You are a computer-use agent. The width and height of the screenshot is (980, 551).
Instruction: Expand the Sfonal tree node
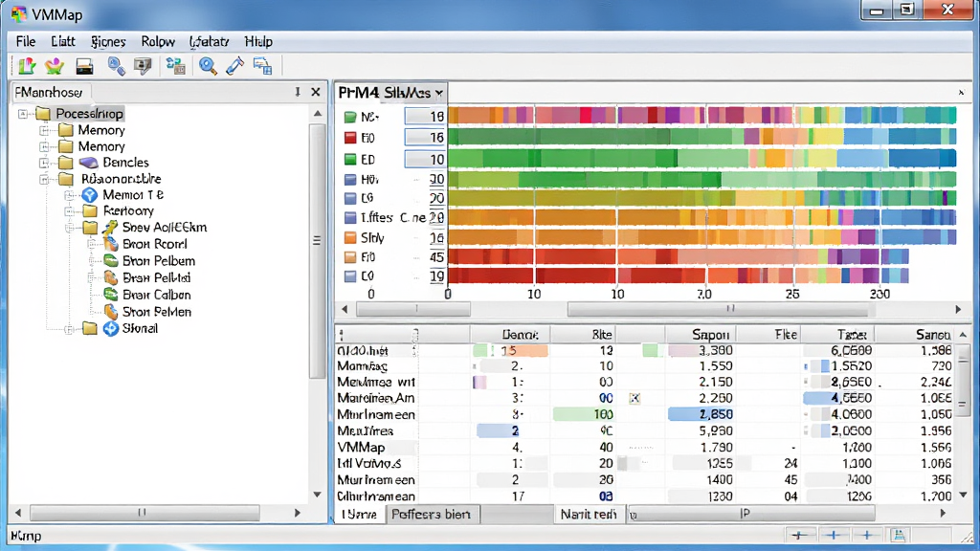click(x=69, y=329)
